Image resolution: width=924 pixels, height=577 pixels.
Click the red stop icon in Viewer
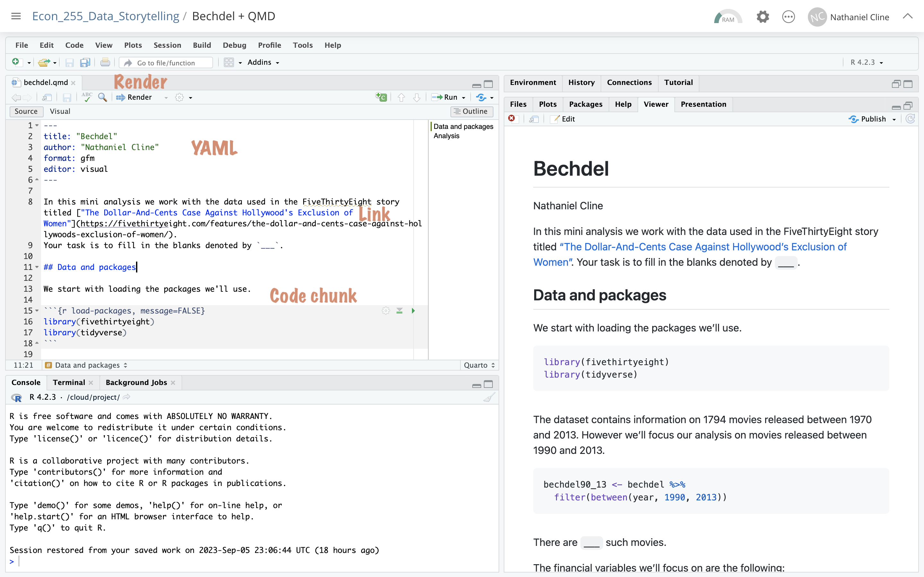coord(512,119)
